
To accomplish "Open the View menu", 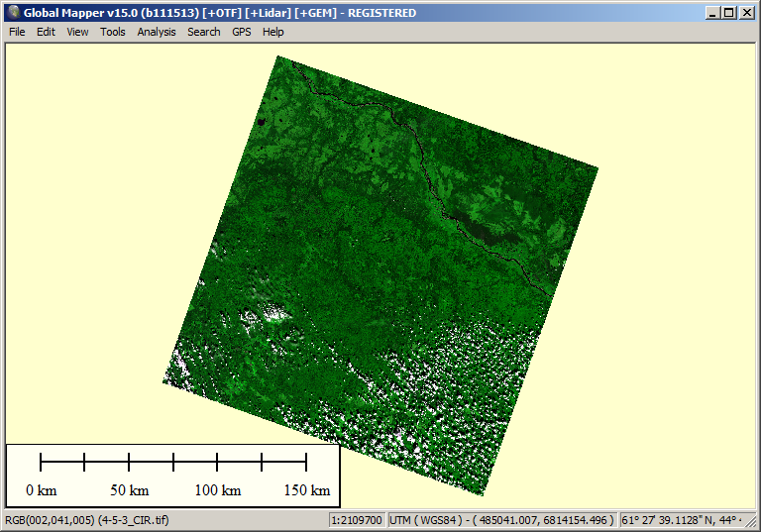I will [77, 32].
